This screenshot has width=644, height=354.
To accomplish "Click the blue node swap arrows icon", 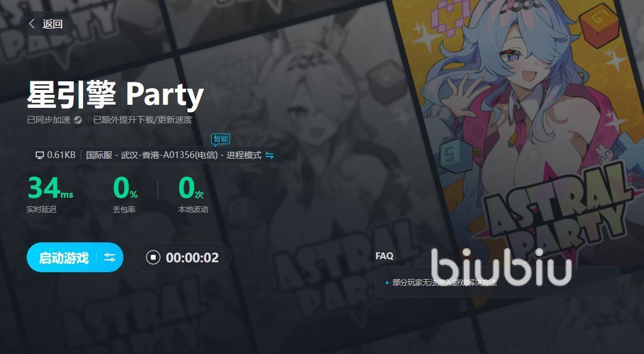I will pyautogui.click(x=269, y=155).
